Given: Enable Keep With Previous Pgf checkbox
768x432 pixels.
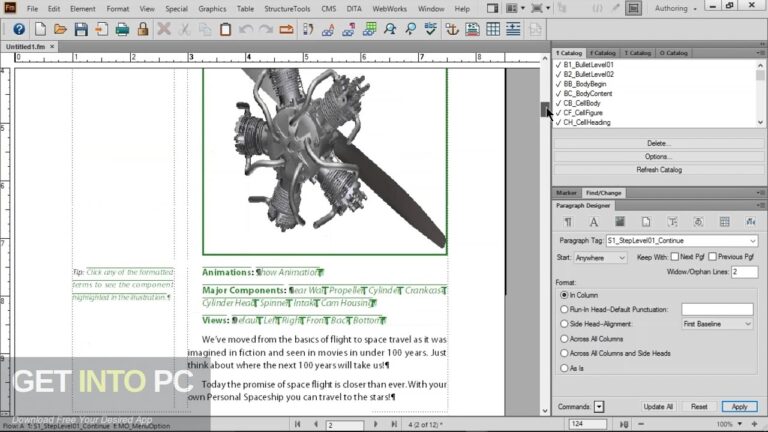Looking at the screenshot, I should (712, 257).
